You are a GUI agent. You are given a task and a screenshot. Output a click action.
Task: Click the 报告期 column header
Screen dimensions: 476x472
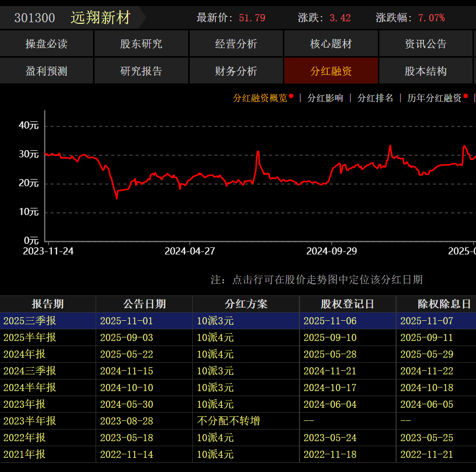[x=48, y=304]
